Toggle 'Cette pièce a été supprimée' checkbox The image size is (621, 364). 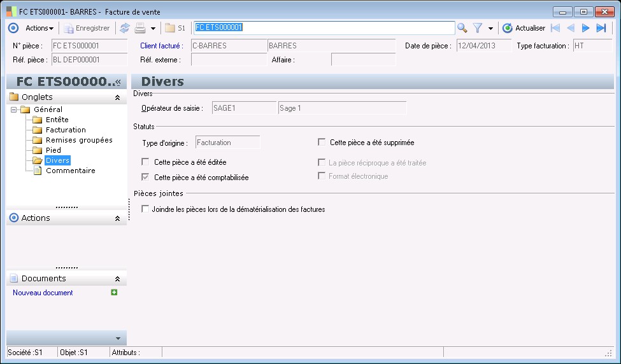[x=322, y=143]
